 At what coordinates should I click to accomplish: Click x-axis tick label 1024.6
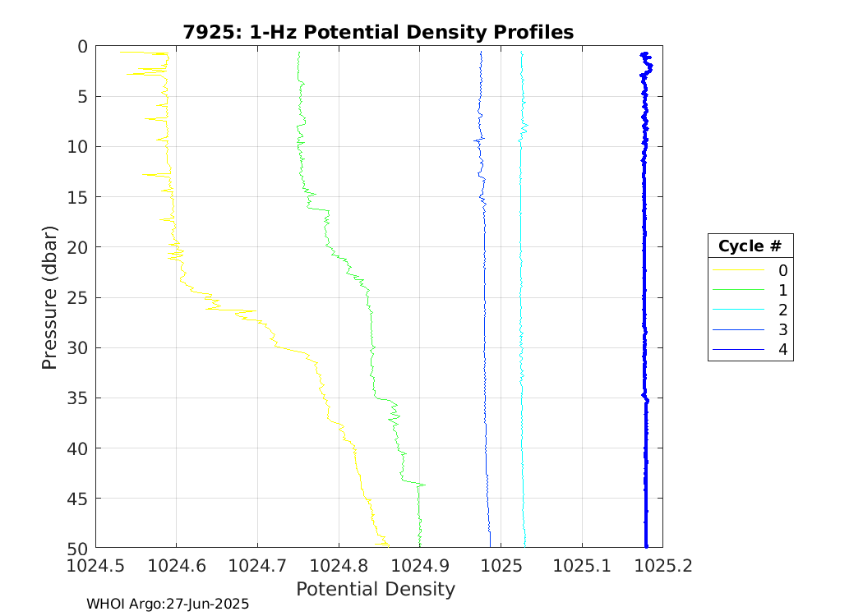(177, 565)
